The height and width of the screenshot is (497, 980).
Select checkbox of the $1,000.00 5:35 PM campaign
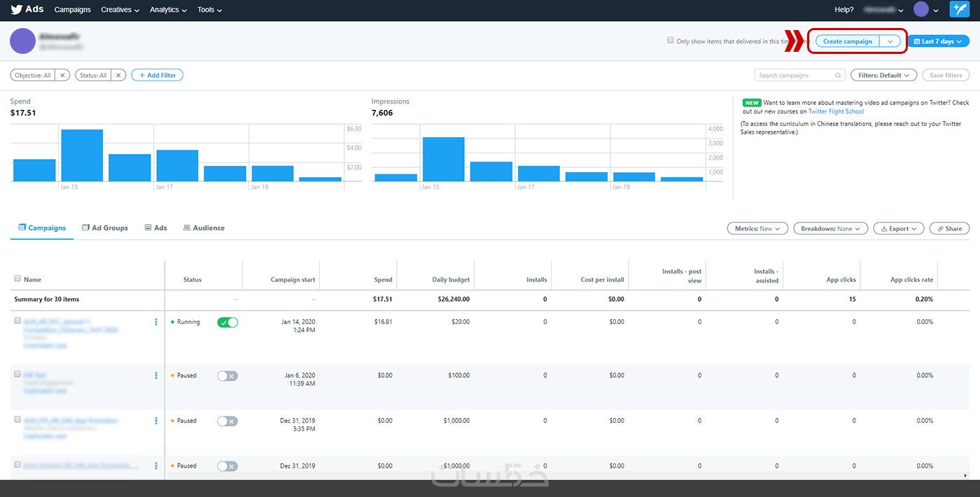point(17,419)
